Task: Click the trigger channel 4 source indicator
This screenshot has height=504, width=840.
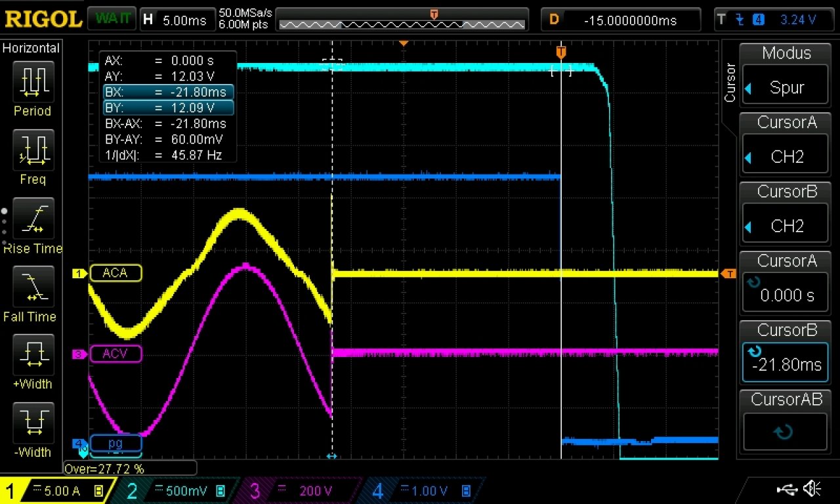Action: point(758,20)
